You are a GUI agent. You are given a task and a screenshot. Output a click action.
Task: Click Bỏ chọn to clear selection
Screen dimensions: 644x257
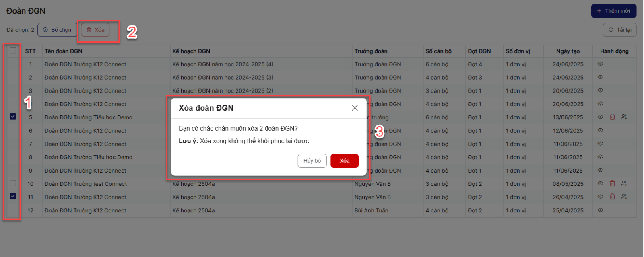(57, 30)
